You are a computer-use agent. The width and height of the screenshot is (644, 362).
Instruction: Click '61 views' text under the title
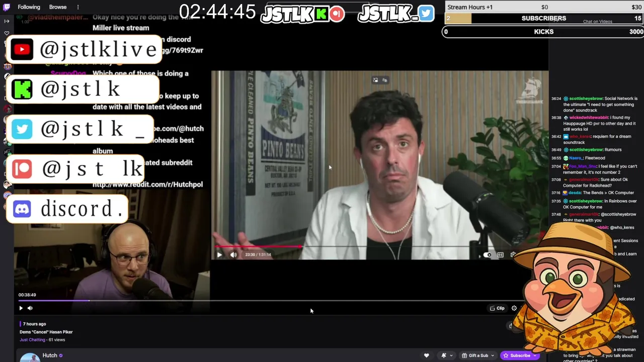point(57,340)
